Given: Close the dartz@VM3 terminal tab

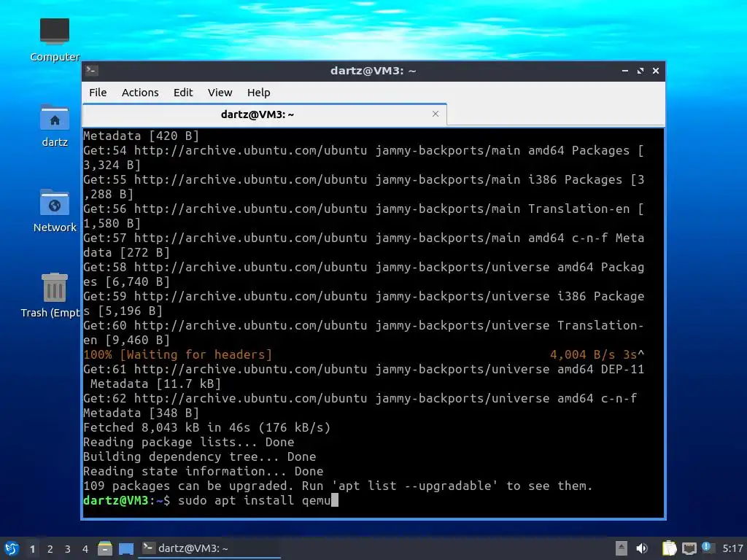Looking at the screenshot, I should pos(436,114).
